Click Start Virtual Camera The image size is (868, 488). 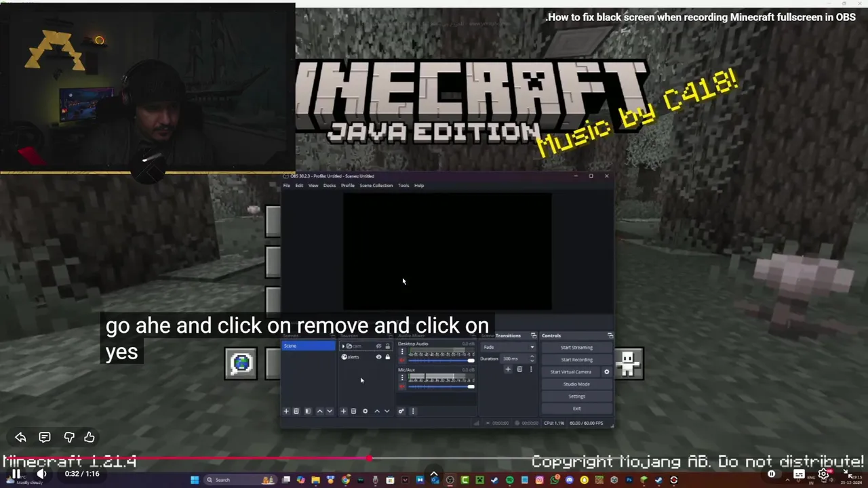[570, 372]
